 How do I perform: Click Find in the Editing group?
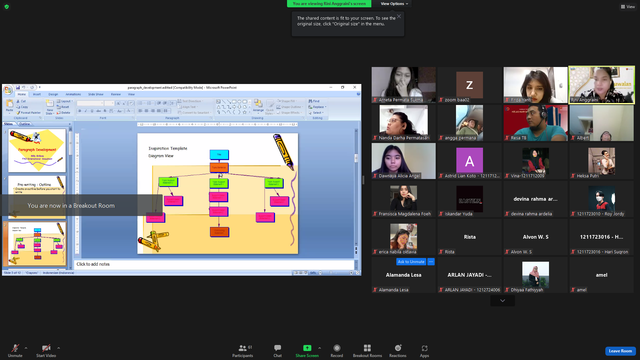(x=314, y=101)
